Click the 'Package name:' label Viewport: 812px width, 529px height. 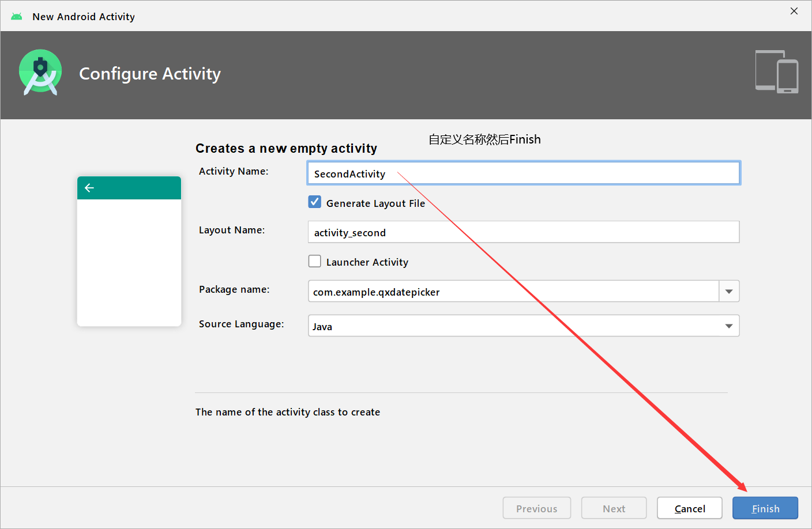pyautogui.click(x=234, y=289)
